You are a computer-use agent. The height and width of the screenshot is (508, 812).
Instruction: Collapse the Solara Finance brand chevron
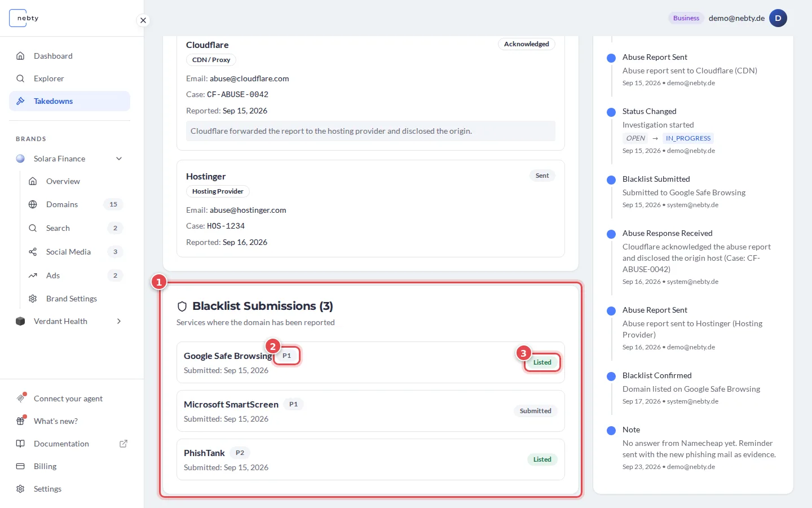click(x=119, y=159)
